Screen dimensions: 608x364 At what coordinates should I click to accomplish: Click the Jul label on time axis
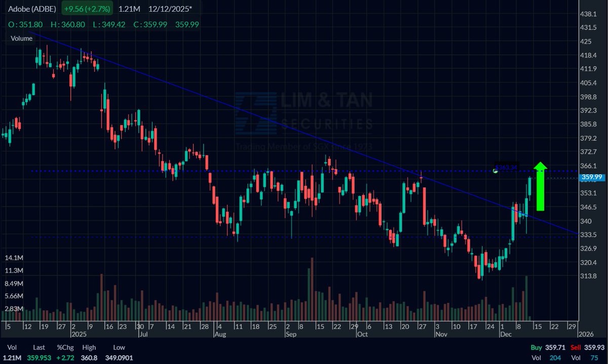click(143, 335)
